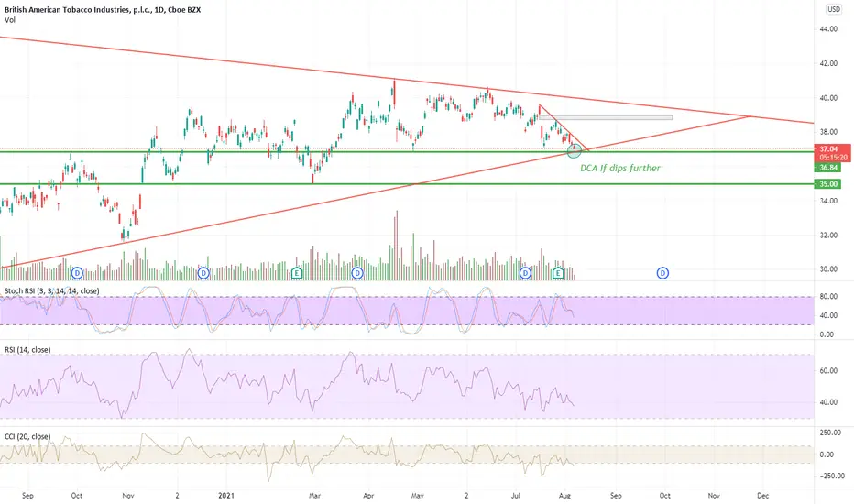Open the RSI (14, close) indicator legend
This screenshot has height=504, width=854.
click(x=27, y=350)
